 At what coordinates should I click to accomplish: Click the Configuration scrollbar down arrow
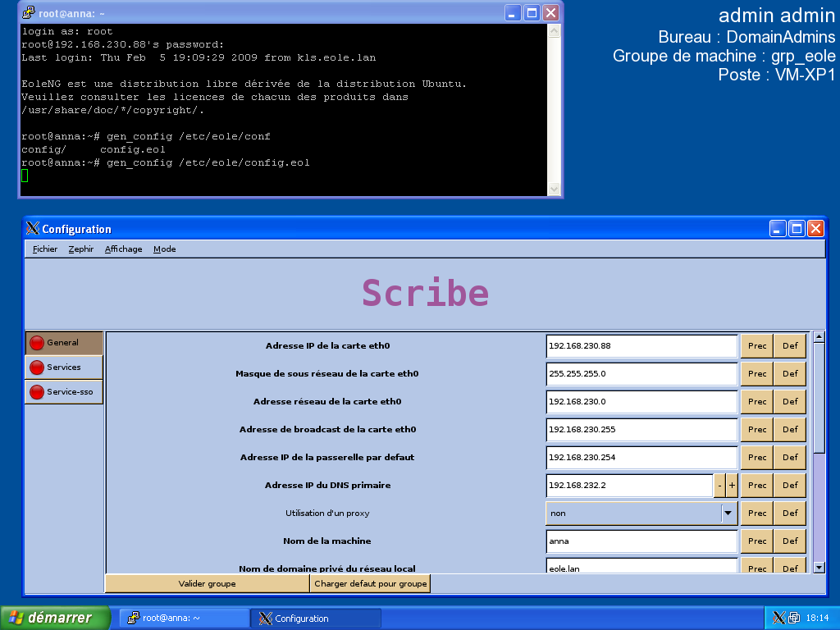(819, 568)
